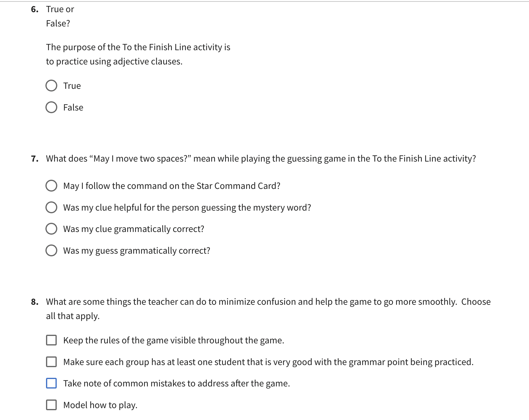Click the 'True' answer label text
Image resolution: width=529 pixels, height=420 pixels.
pos(72,86)
